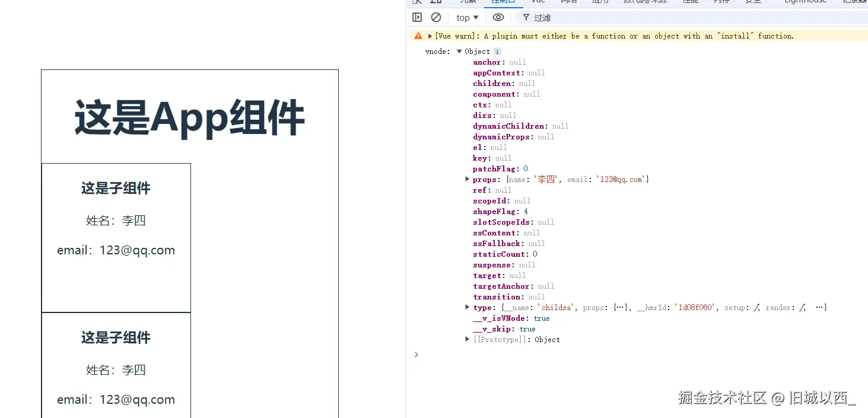Click the first 这是子组件 title
Image resolution: width=868 pixels, height=418 pixels.
pos(116,189)
